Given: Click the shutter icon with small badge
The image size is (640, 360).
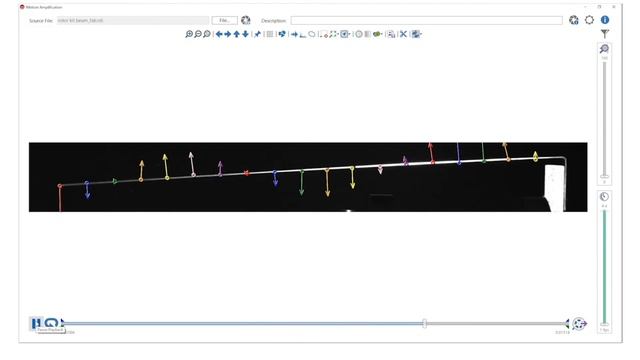Looking at the screenshot, I should tap(574, 20).
